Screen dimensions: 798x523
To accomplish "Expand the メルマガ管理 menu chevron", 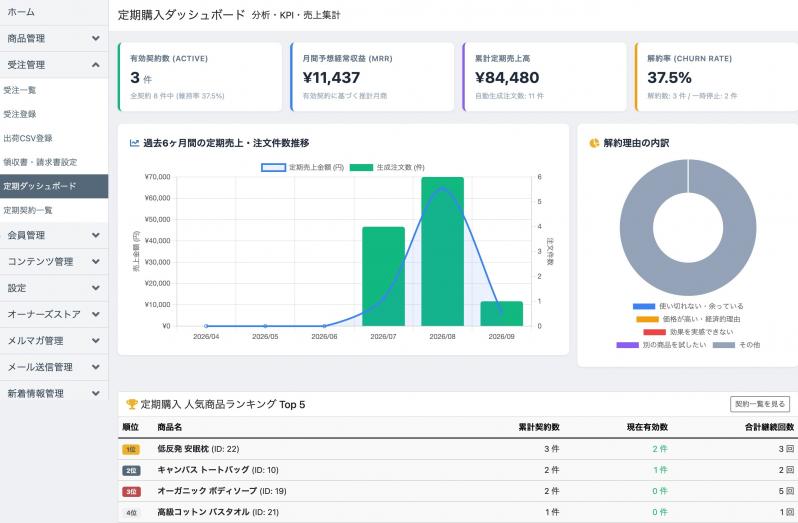I will [96, 340].
